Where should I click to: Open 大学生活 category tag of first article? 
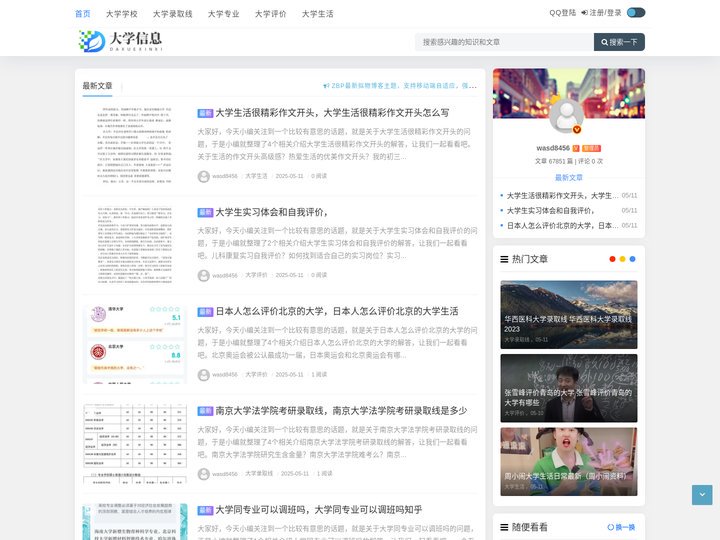point(256,176)
